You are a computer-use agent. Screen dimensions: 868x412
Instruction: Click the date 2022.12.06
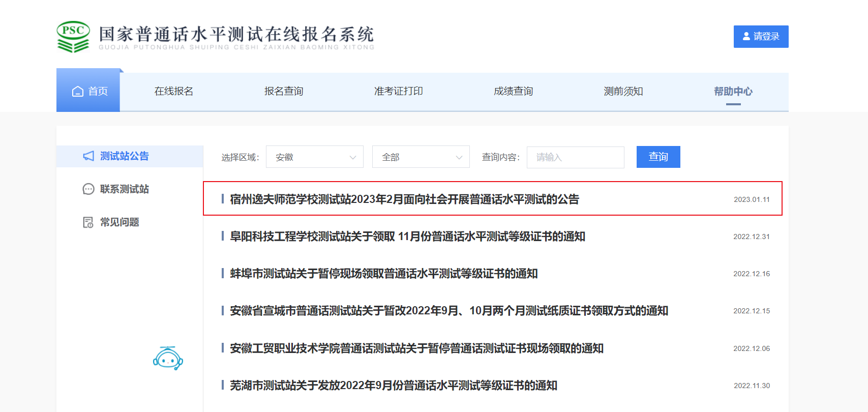[752, 348]
